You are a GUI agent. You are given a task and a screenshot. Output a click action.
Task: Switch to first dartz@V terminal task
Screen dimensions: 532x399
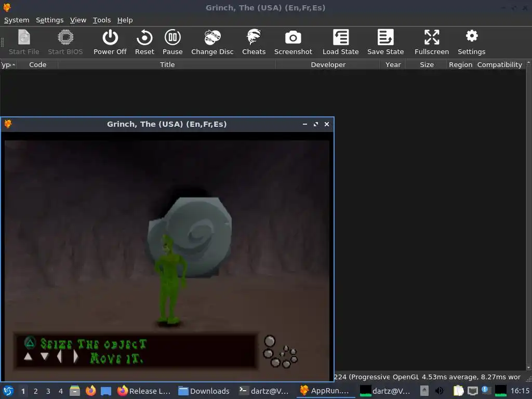point(264,391)
